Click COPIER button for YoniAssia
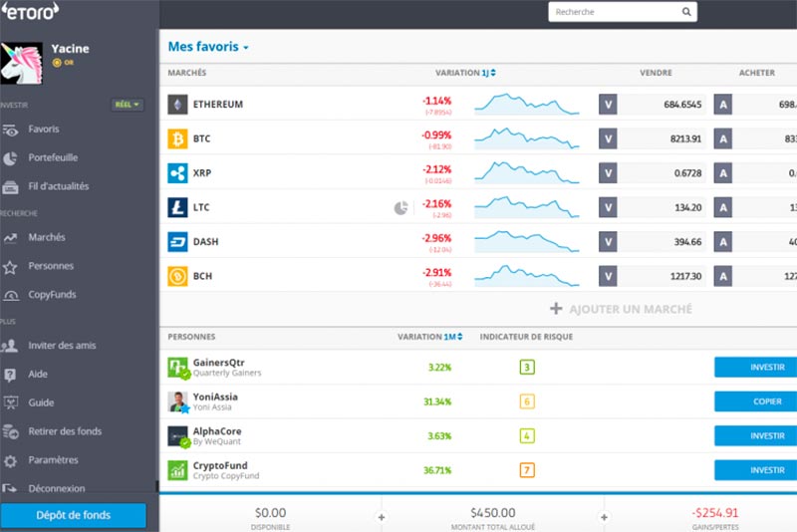The width and height of the screenshot is (797, 532). coord(755,401)
